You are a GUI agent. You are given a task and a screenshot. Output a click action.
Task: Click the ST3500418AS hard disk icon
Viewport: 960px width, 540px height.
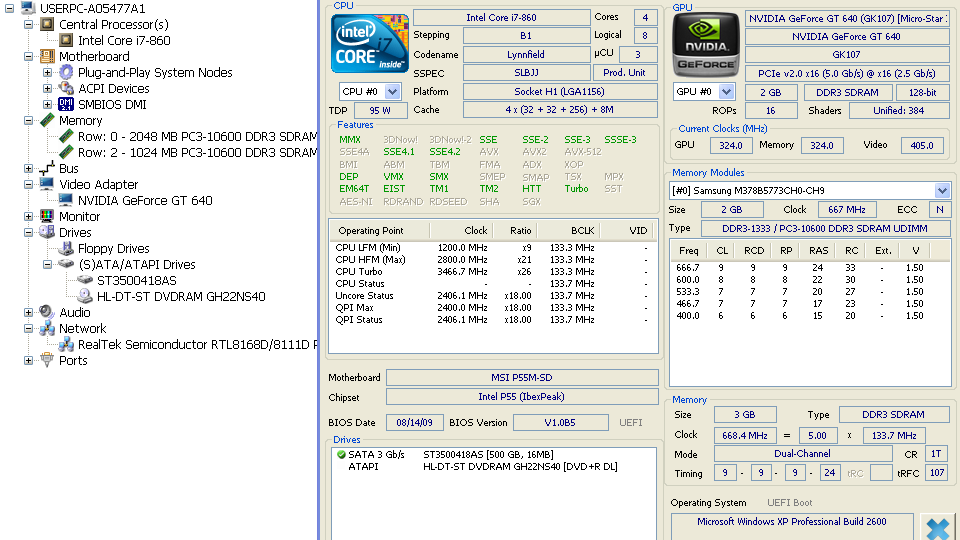[x=85, y=280]
